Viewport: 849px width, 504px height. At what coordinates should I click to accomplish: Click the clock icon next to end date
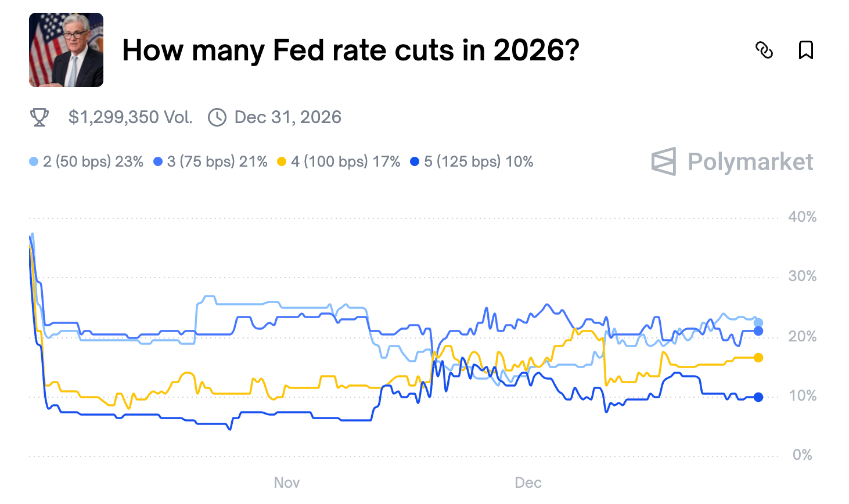217,117
